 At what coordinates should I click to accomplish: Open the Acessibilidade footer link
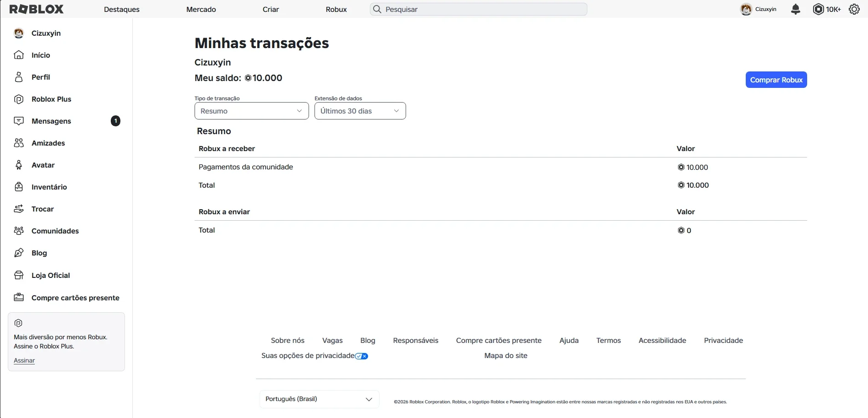662,340
